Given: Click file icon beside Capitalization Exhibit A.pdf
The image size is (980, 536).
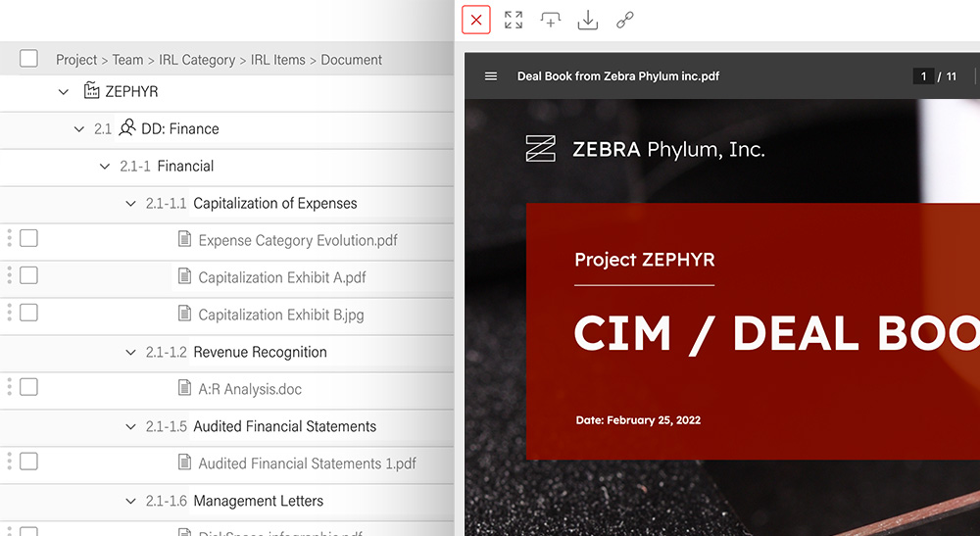Looking at the screenshot, I should pyautogui.click(x=184, y=275).
